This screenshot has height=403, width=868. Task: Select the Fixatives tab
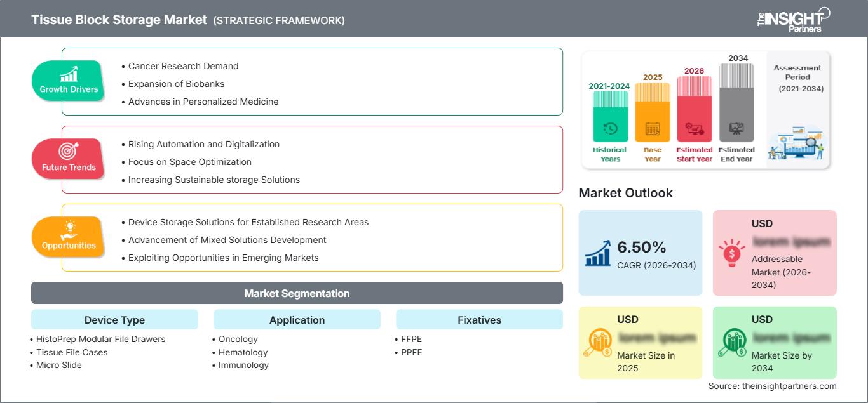(479, 320)
